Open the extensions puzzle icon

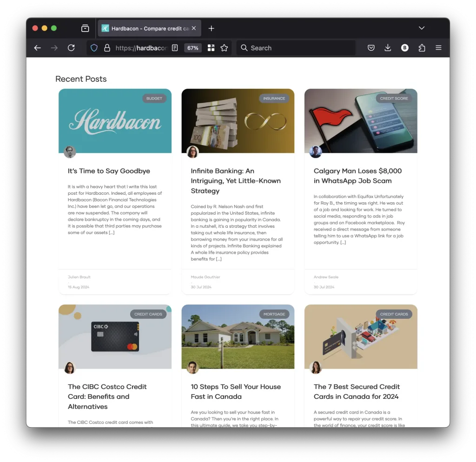(422, 48)
